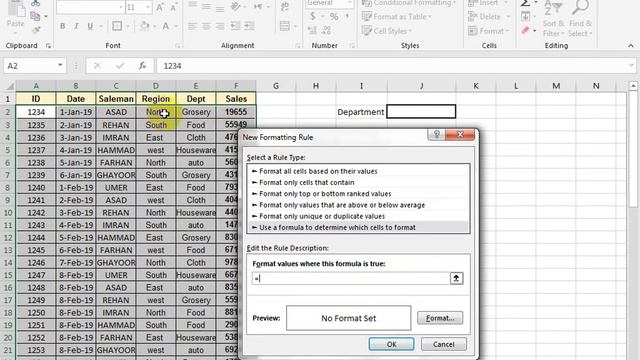Screen dimensions: 640x360
Task: Open Sort & Filter menu
Action: [x=553, y=18]
